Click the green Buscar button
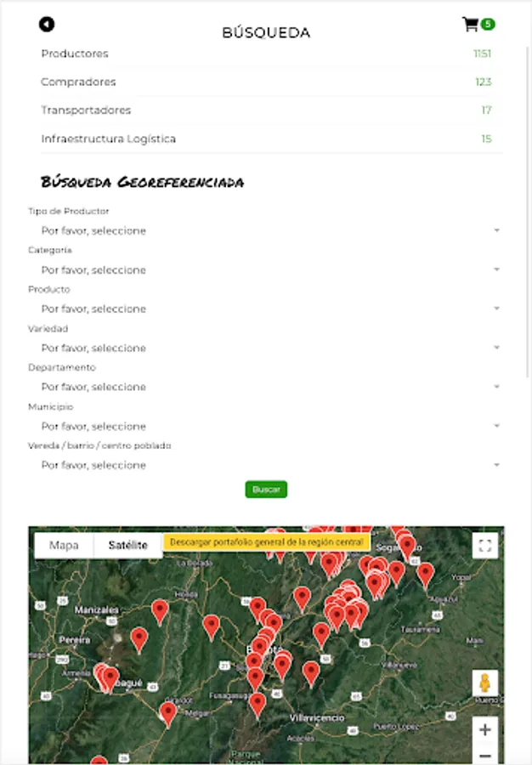The image size is (532, 765). pos(266,490)
